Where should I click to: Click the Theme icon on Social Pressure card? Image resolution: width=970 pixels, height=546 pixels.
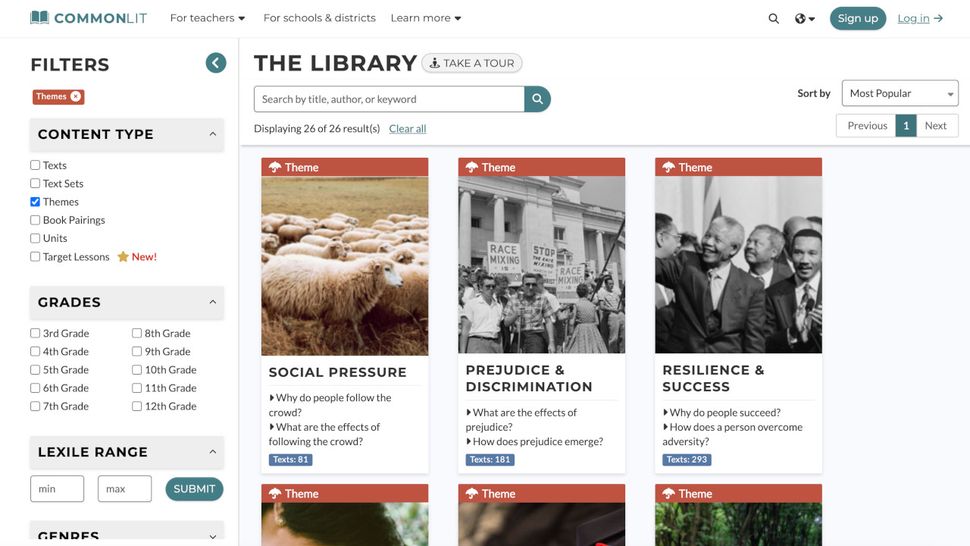(x=275, y=167)
